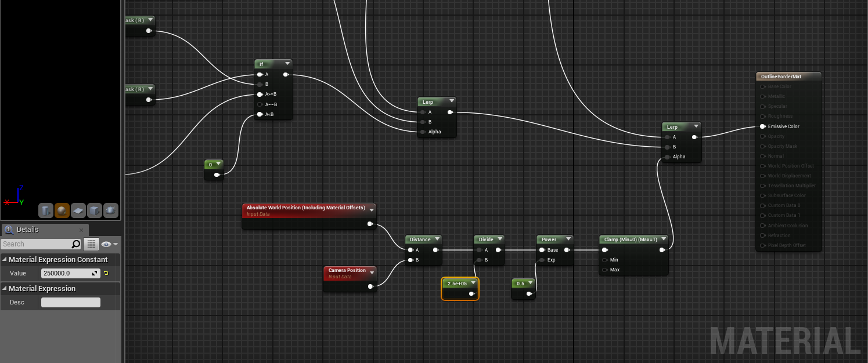Select the cylinder preview mesh shape
The height and width of the screenshot is (363, 868).
click(x=46, y=210)
